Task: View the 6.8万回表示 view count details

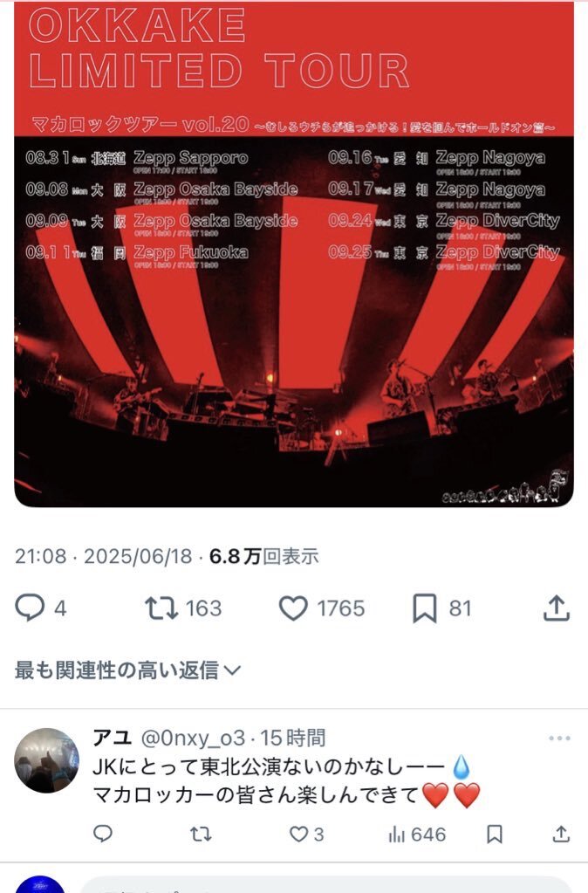Action: point(264,556)
